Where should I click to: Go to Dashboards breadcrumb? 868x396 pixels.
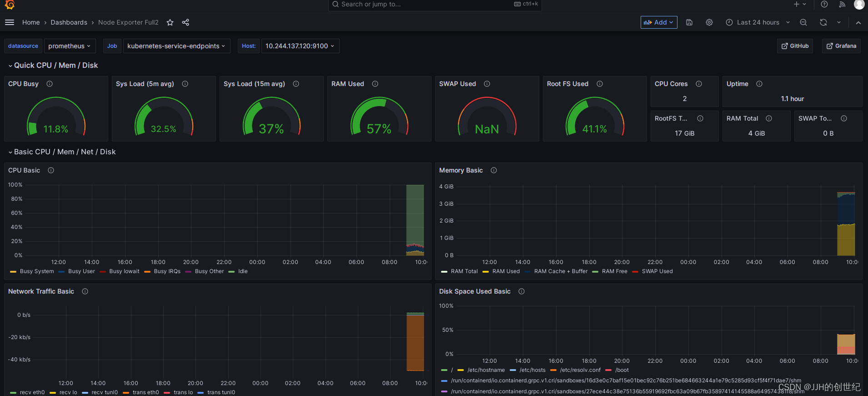point(69,22)
